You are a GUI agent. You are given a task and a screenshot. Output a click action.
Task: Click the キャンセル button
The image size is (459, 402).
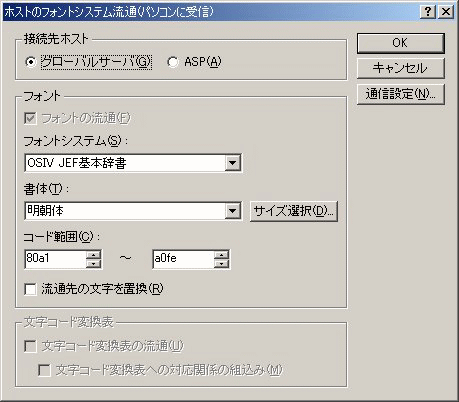click(x=401, y=68)
